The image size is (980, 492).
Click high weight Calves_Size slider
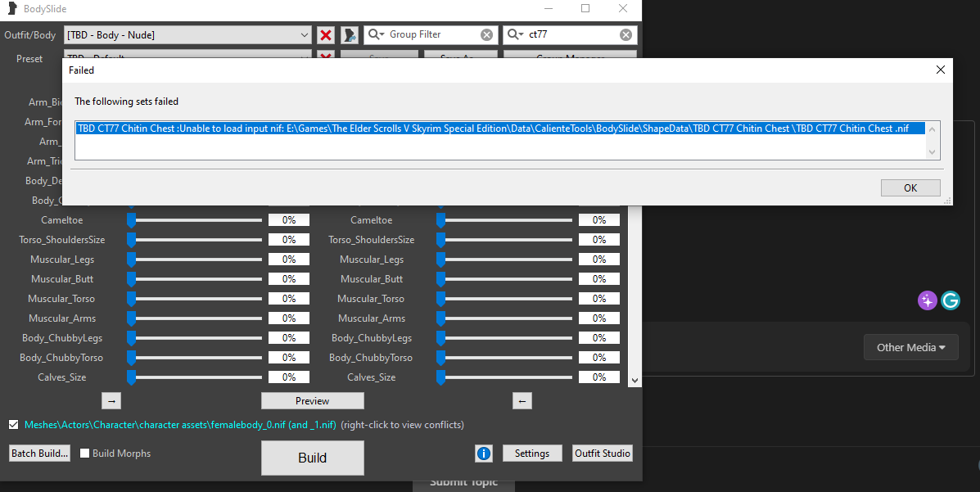[504, 377]
